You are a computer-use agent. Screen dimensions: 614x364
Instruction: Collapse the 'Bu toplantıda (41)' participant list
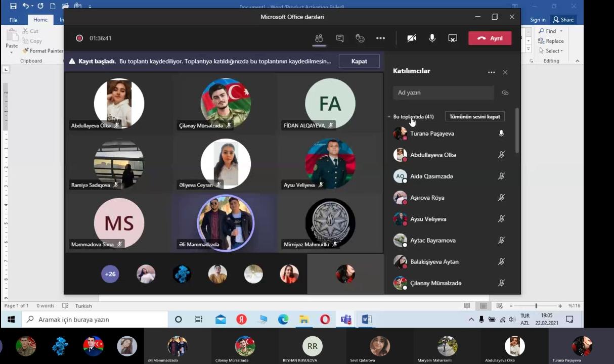pos(389,117)
